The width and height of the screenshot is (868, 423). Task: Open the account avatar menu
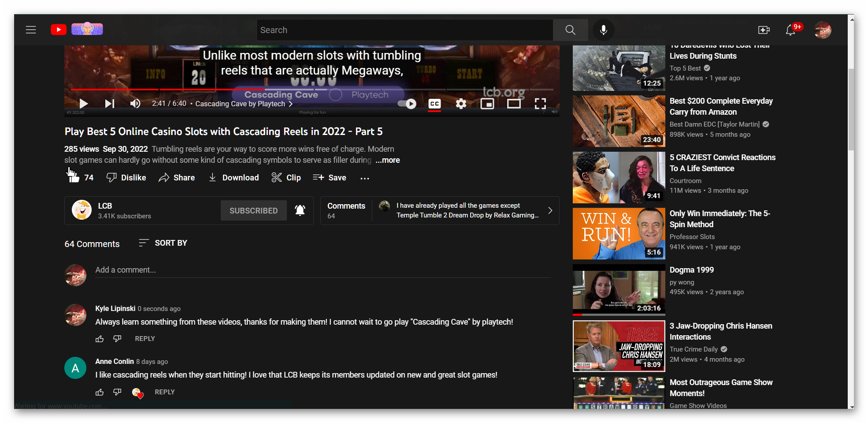tap(823, 30)
